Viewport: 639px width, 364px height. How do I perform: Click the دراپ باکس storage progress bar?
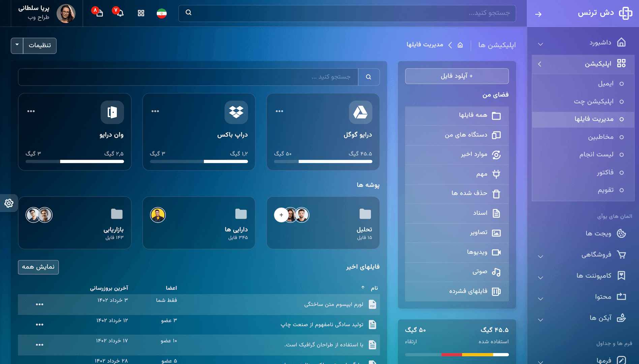point(199,161)
